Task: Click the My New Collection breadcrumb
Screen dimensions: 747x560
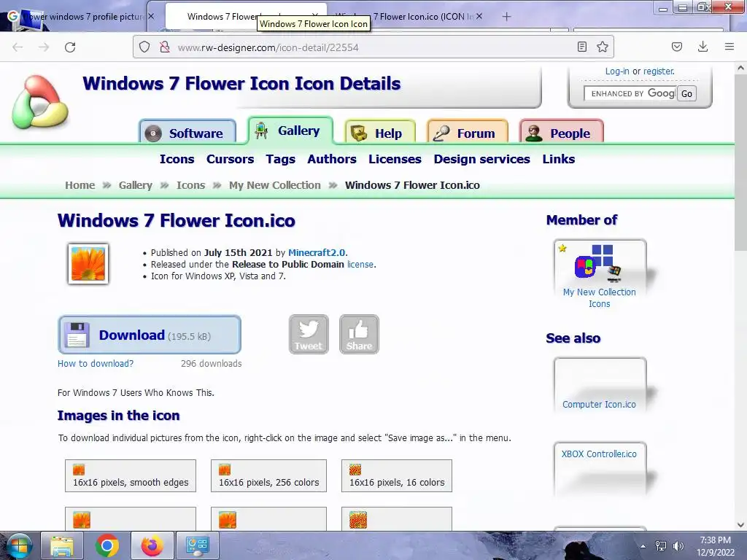Action: pos(275,185)
